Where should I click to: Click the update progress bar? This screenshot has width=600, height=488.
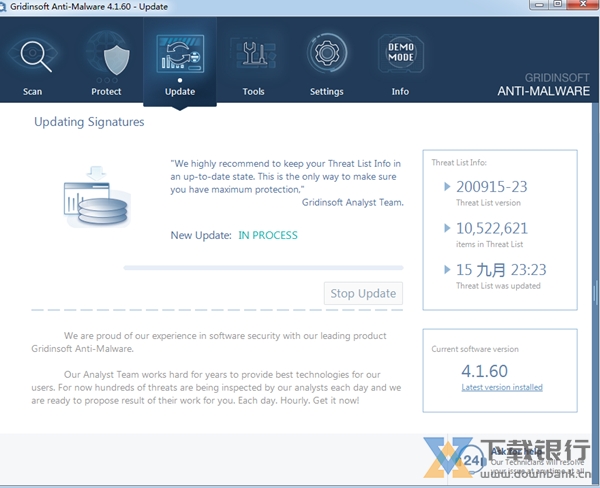click(263, 268)
